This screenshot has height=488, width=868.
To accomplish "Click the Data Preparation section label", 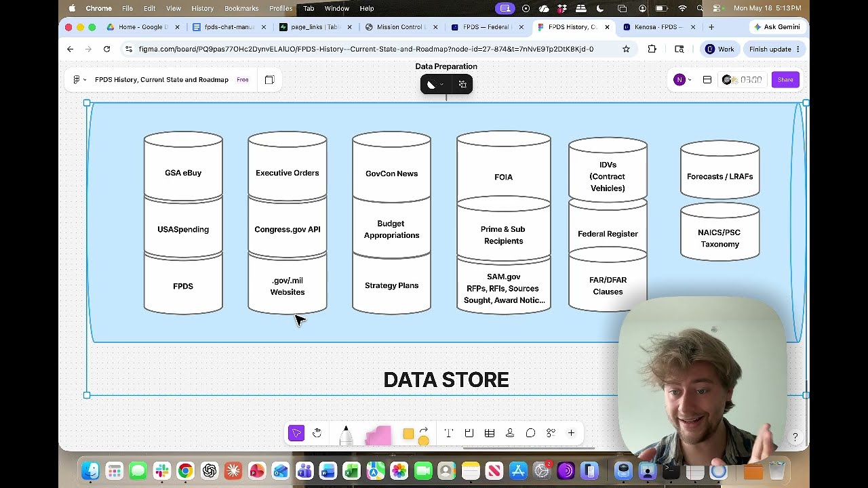I will click(446, 66).
